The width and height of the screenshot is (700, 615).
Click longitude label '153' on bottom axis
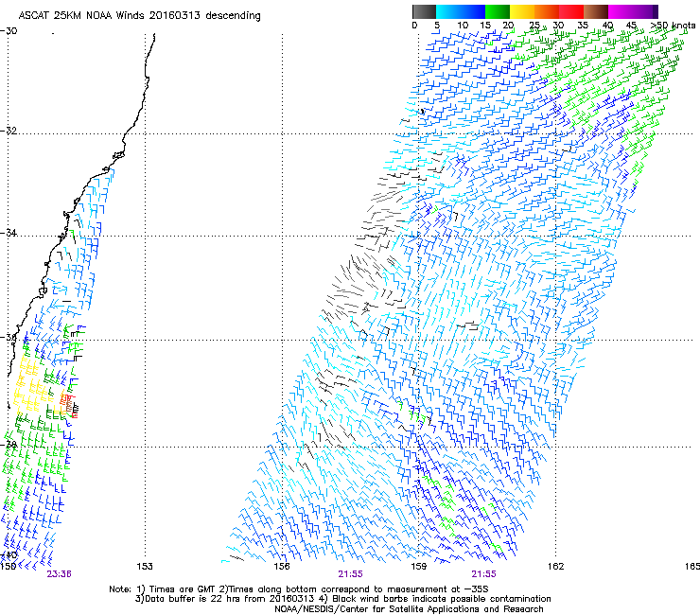145,567
